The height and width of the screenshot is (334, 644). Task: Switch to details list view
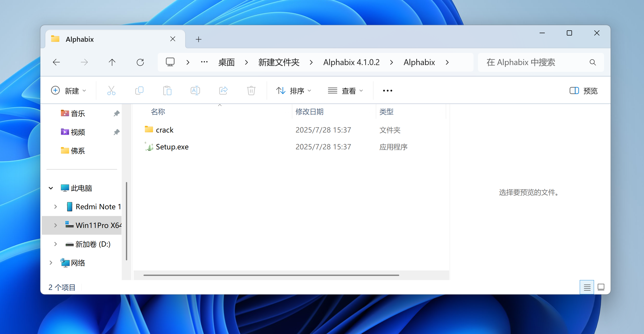587,287
